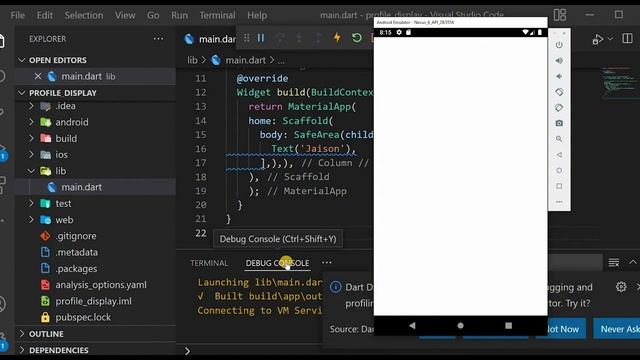The width and height of the screenshot is (640, 360).
Task: Expand the ios folder
Action: (31, 155)
